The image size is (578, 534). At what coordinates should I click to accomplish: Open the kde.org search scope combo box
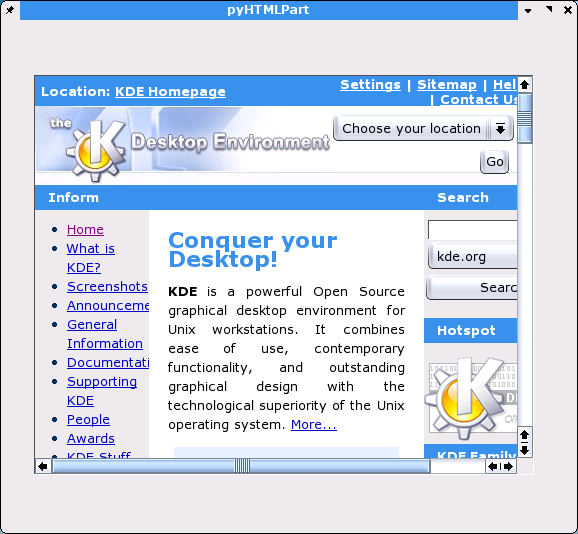point(473,256)
